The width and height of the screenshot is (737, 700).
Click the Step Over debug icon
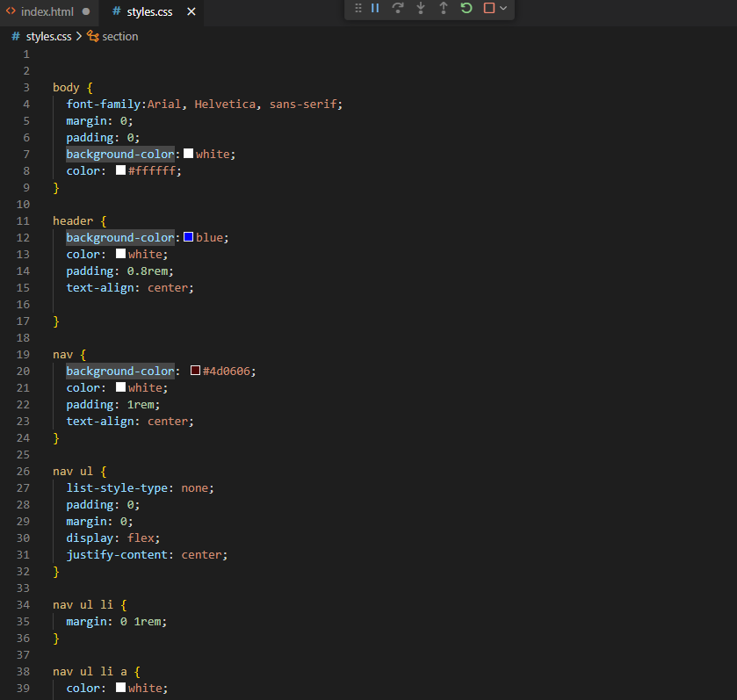[x=398, y=8]
